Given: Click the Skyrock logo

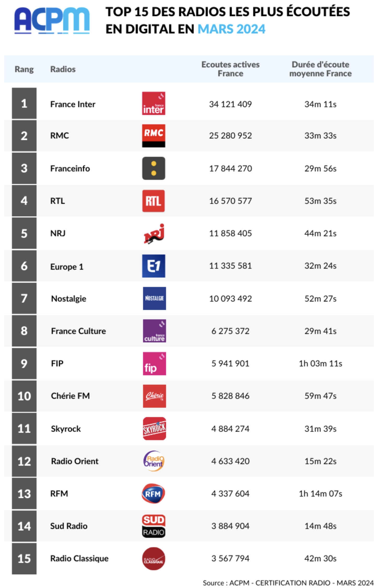Looking at the screenshot, I should pyautogui.click(x=154, y=429).
